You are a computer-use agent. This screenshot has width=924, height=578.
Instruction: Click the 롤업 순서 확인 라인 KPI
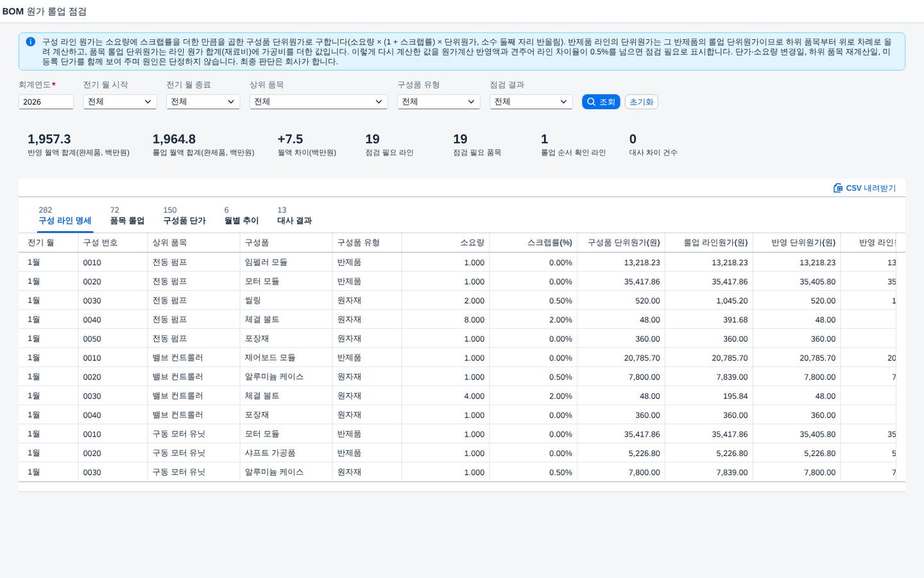point(573,145)
